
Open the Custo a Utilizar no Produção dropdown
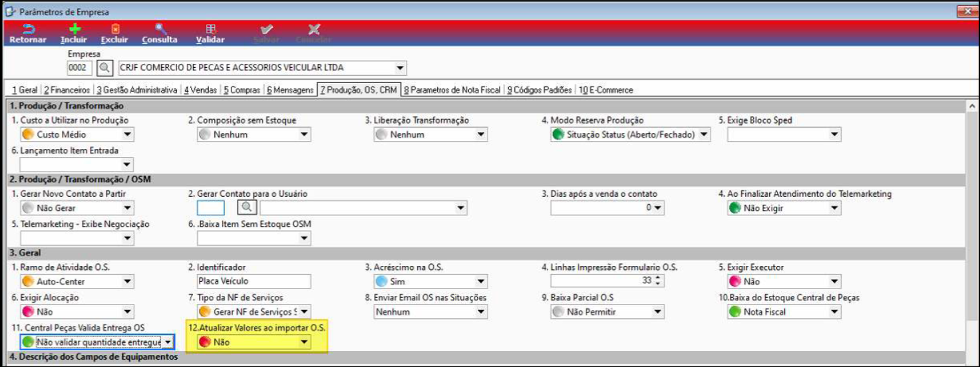(x=128, y=135)
